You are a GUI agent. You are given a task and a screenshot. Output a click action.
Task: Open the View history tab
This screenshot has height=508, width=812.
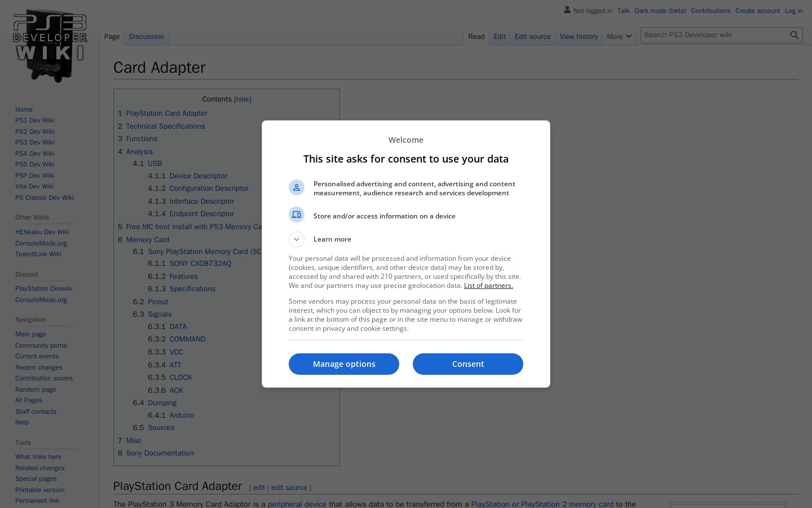tap(579, 37)
